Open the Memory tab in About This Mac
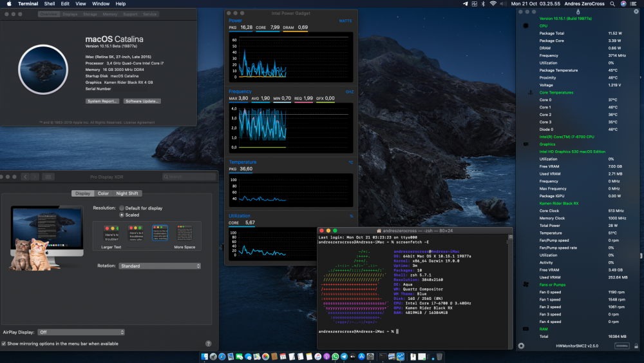The height and width of the screenshot is (363, 644). (109, 14)
